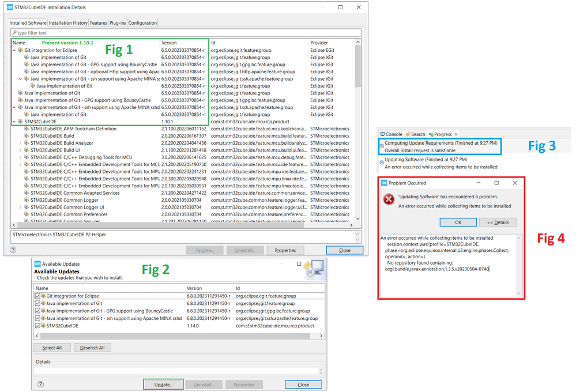Click feature icon of STM32CubeIDE Common Logger
Screen dimensions: 576x392
[27, 200]
